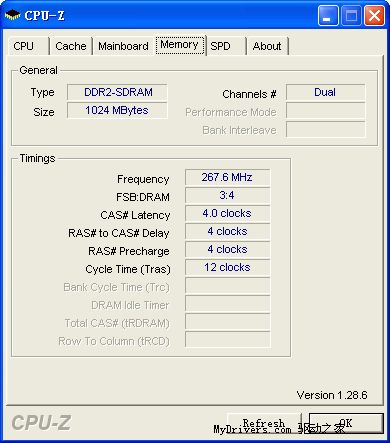390x443 pixels.
Task: Click the Frequency label
Action: click(x=143, y=179)
